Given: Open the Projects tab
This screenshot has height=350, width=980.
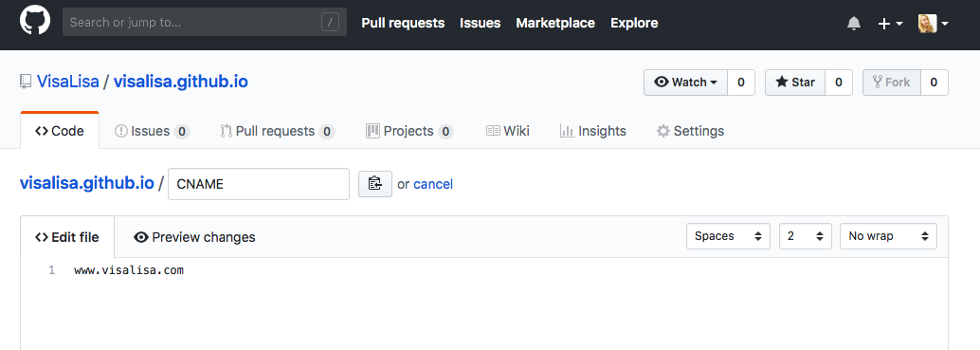Looking at the screenshot, I should 409,131.
